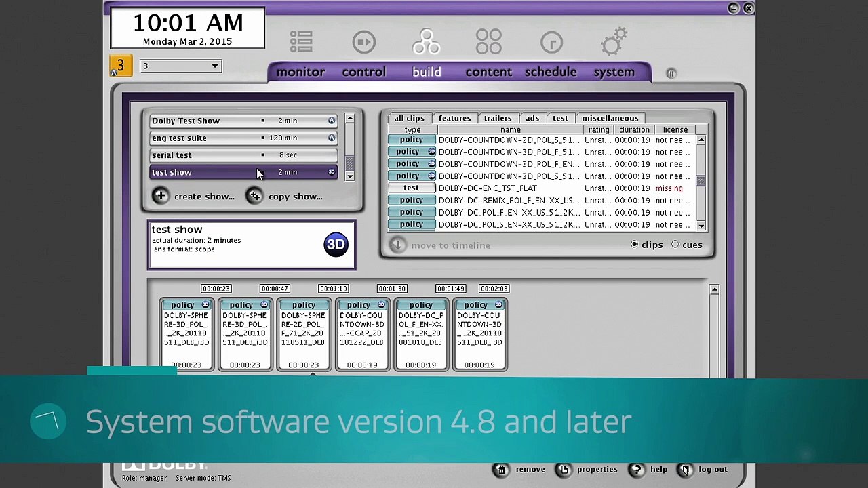This screenshot has height=488, width=868.
Task: Click the move to timeline arrow icon
Action: pyautogui.click(x=397, y=245)
